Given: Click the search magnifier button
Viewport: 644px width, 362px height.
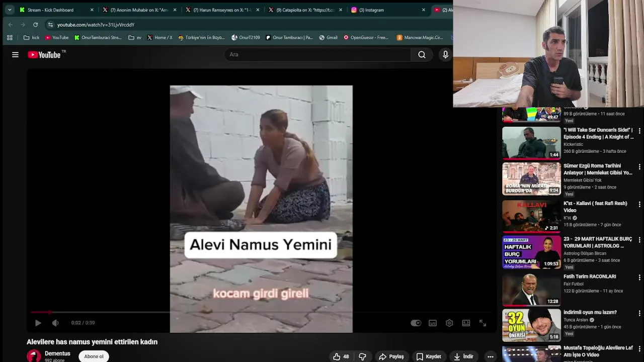Looking at the screenshot, I should click(x=422, y=55).
